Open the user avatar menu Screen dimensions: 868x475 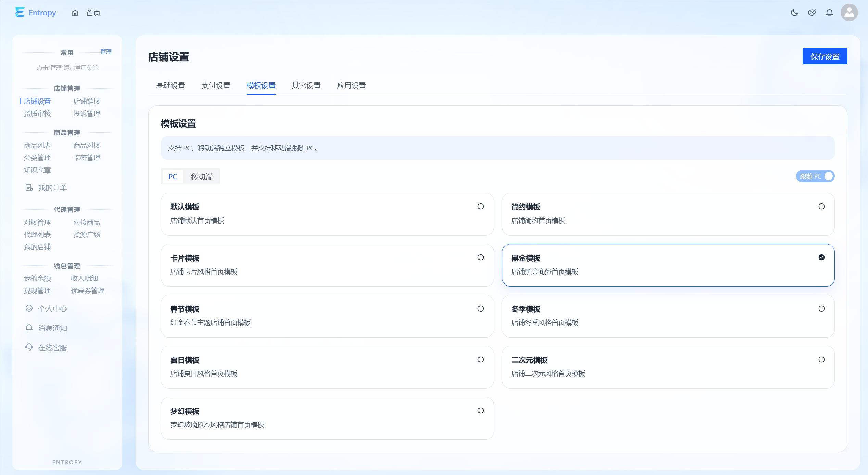coord(849,13)
